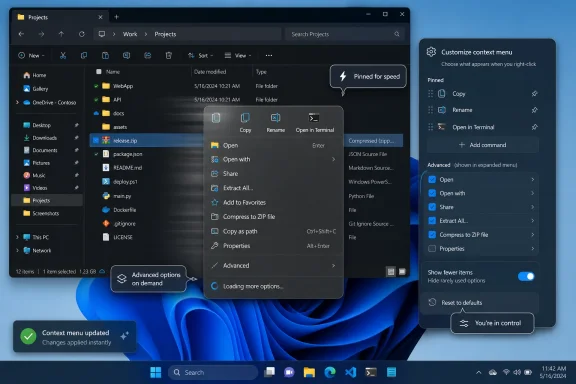The image size is (576, 384).
Task: Expand the Share row chevron in panel
Action: [532, 207]
